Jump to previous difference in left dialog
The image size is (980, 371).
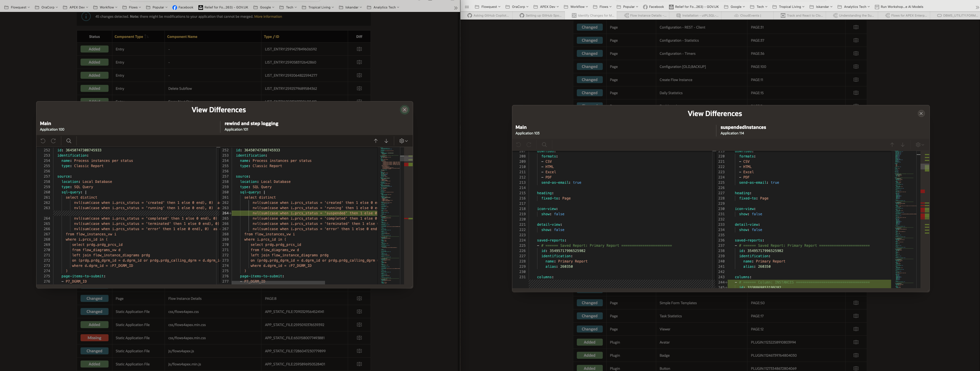point(375,141)
